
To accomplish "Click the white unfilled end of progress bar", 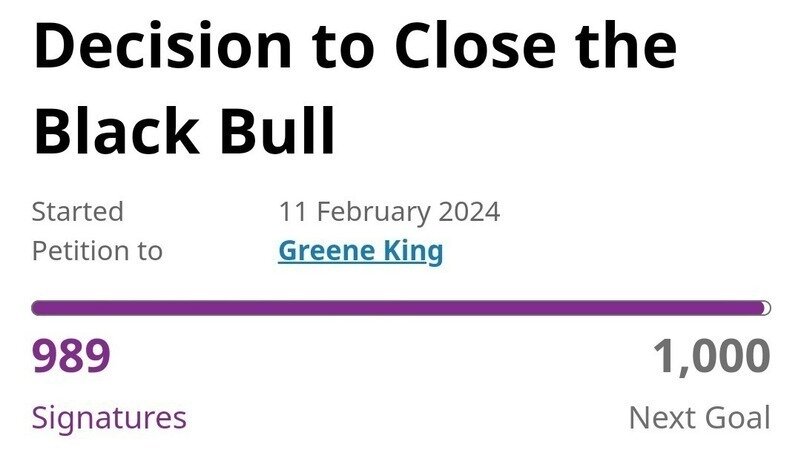I will click(x=766, y=308).
